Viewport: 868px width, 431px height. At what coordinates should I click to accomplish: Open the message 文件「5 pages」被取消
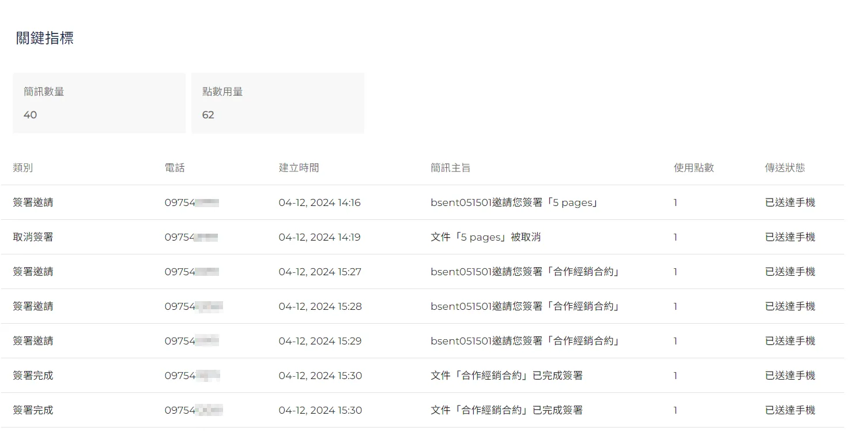point(485,237)
